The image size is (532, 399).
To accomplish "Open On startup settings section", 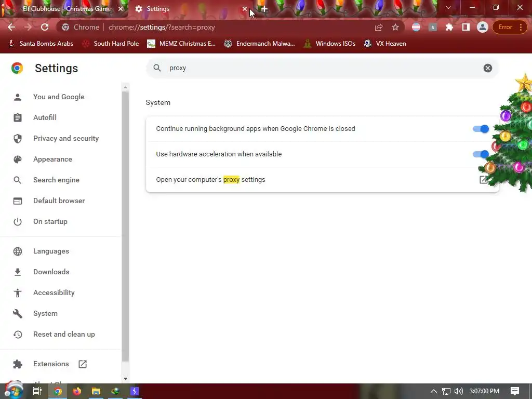I will (x=50, y=221).
